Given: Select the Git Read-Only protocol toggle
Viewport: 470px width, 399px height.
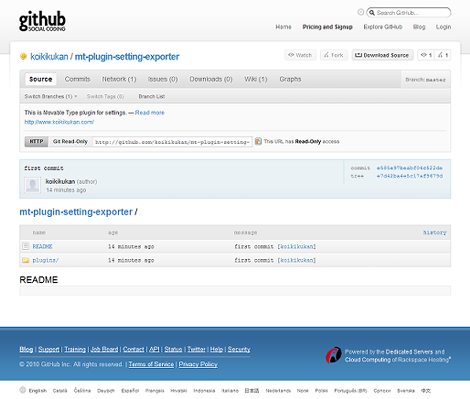Looking at the screenshot, I should (70, 142).
